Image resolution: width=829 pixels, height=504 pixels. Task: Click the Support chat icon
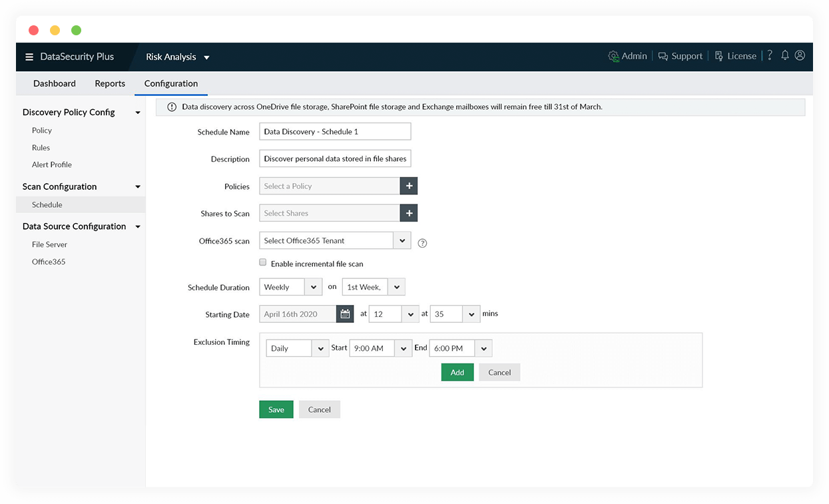(663, 57)
